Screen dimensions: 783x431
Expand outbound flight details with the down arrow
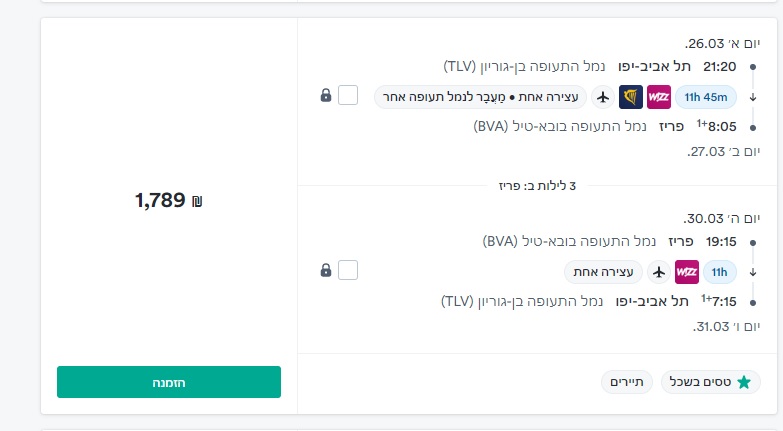click(x=753, y=97)
